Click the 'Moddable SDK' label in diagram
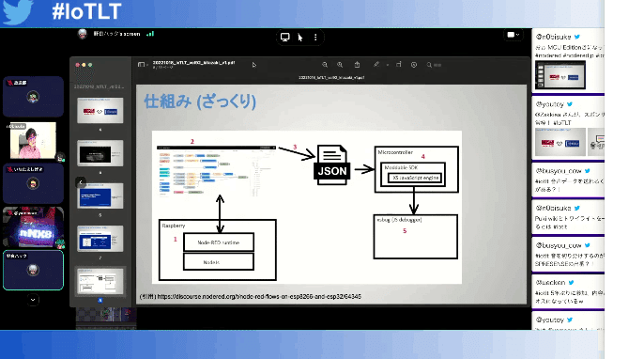The image size is (644, 359). (x=401, y=168)
